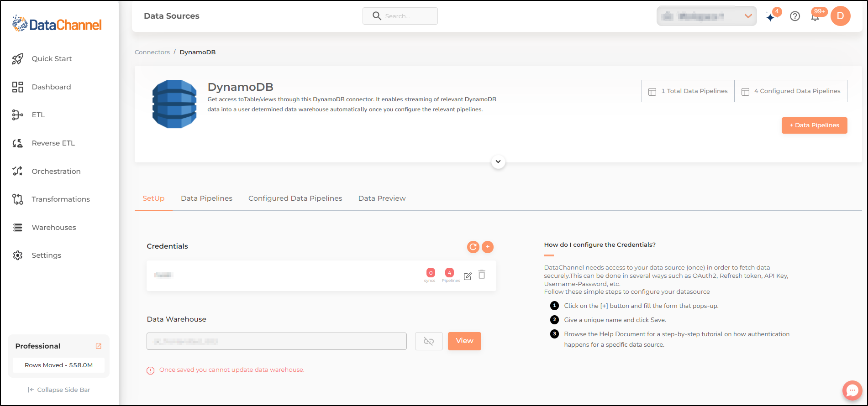
Task: Open Settings gear icon
Action: (x=17, y=255)
